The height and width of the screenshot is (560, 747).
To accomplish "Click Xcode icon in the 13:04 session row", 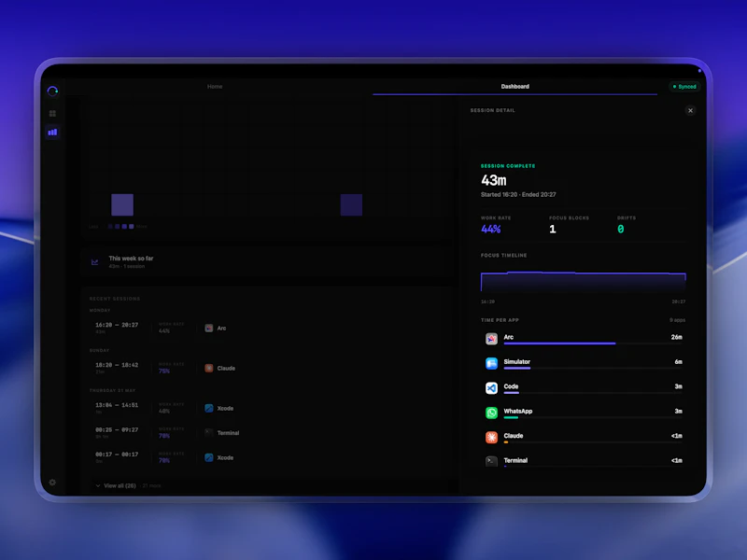I will (x=208, y=408).
